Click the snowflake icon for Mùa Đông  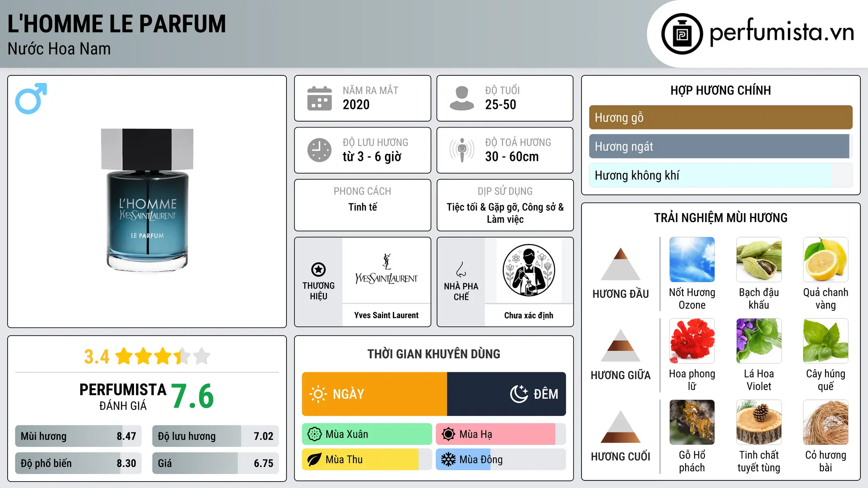[x=448, y=460]
